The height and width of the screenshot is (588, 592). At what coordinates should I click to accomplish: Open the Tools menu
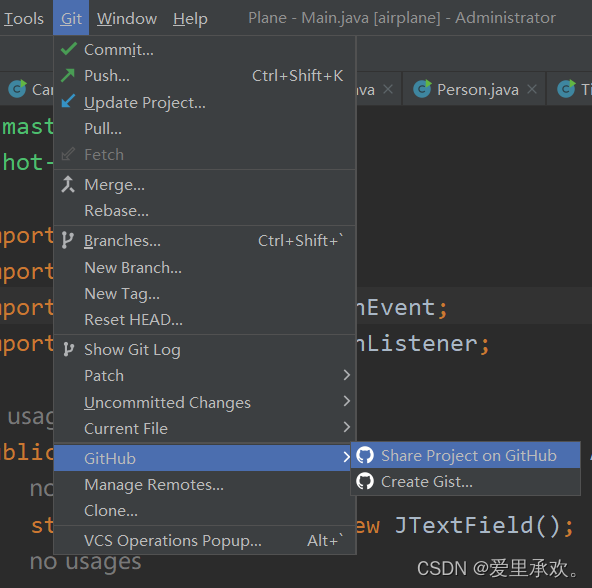coord(23,18)
